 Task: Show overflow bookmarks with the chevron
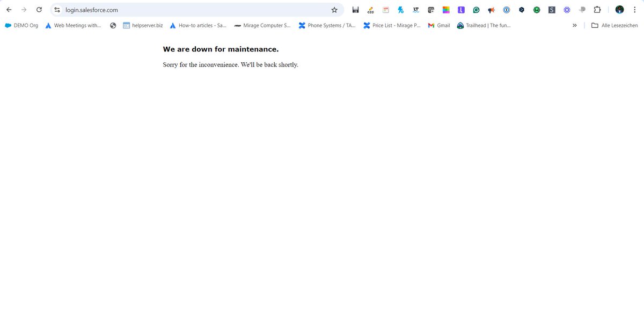coord(574,25)
